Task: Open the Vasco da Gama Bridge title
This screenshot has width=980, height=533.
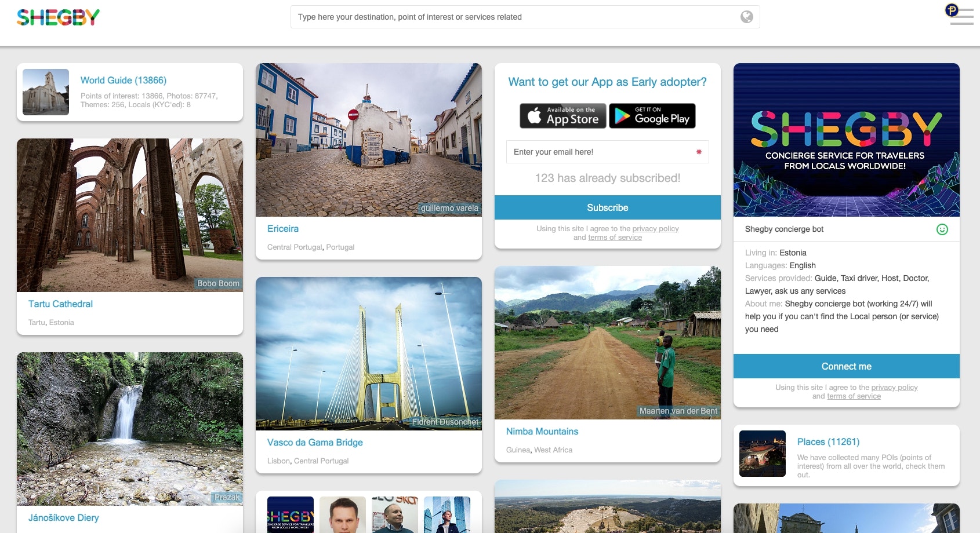Action: click(315, 443)
